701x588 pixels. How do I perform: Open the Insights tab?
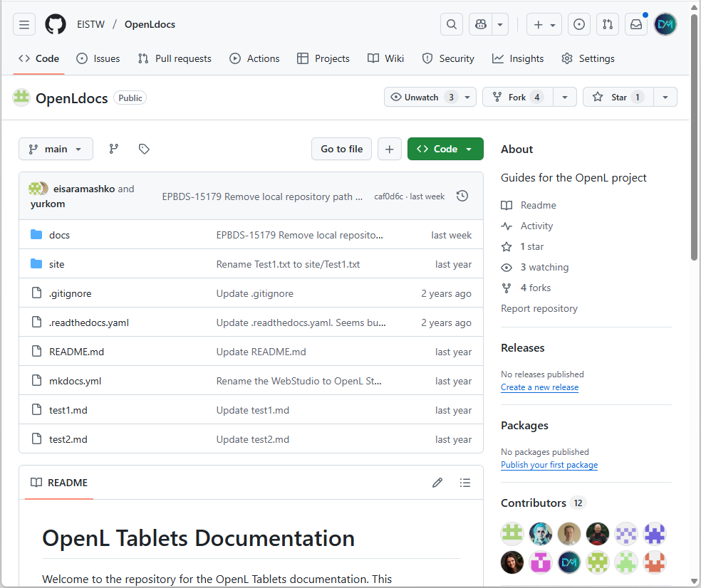point(518,58)
